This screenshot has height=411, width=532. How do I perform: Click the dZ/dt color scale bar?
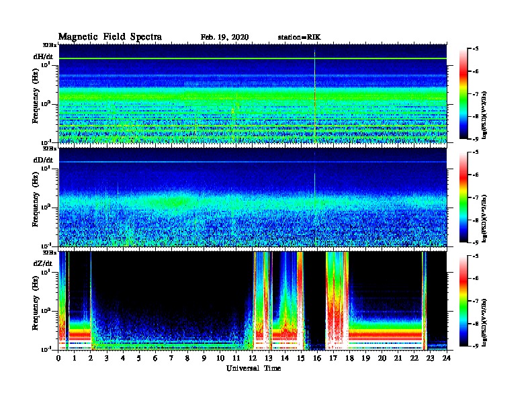click(463, 301)
